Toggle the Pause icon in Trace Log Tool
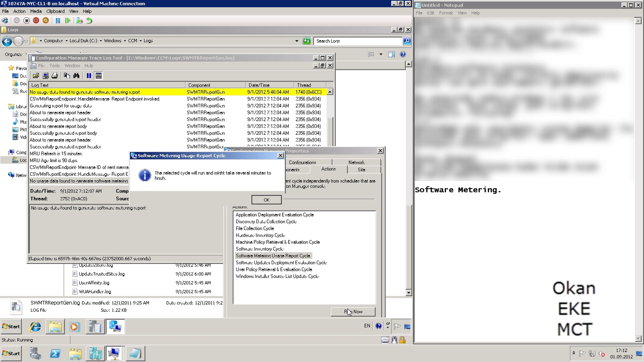This screenshot has width=644, height=362. (x=89, y=76)
